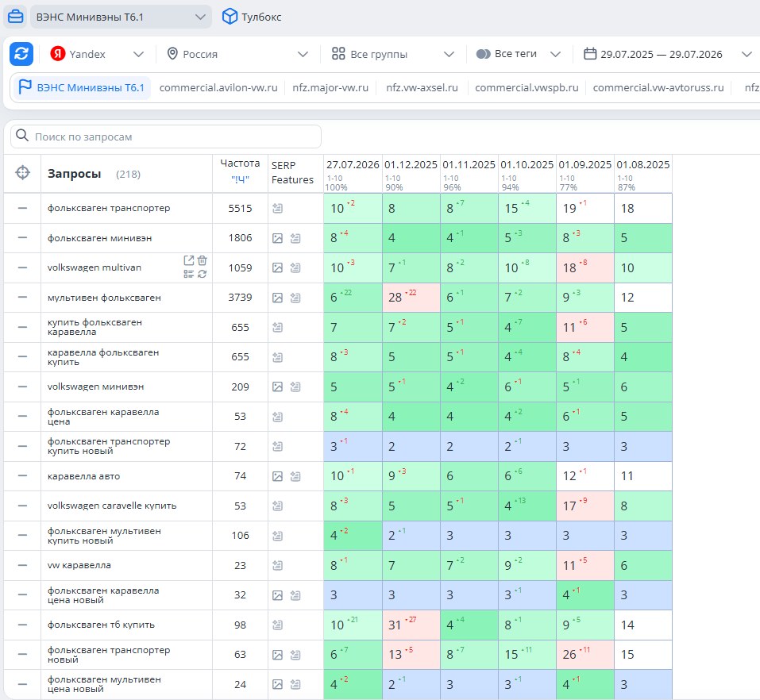The width and height of the screenshot is (760, 700).
Task: Click image icon in фольксваген каравелла цена новый row
Action: (277, 595)
